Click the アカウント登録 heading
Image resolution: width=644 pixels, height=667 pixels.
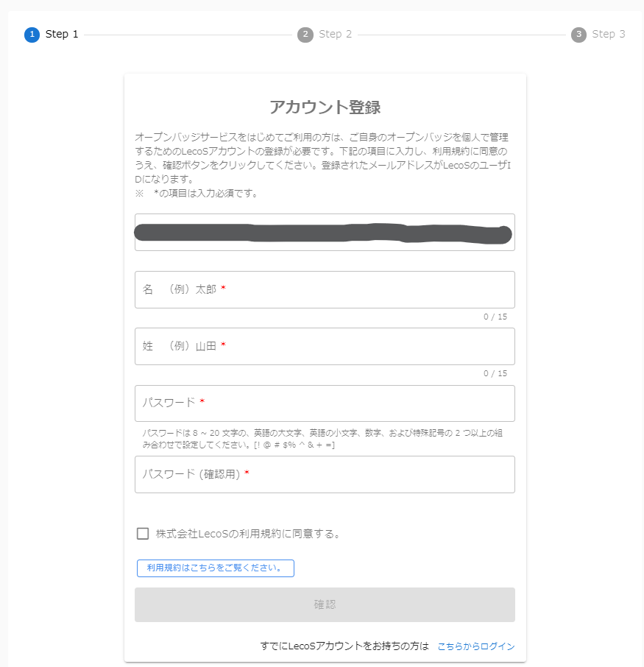point(325,107)
